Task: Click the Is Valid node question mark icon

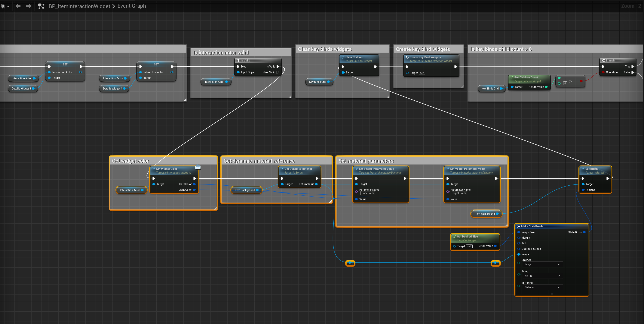Action: (x=238, y=61)
